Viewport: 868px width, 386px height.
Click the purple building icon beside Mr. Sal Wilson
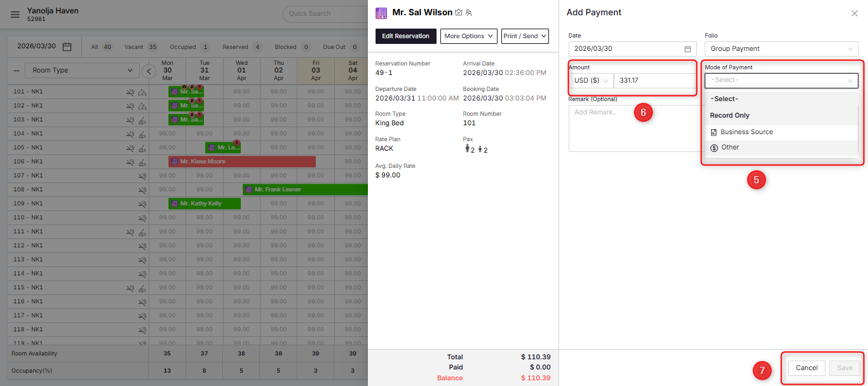click(381, 13)
